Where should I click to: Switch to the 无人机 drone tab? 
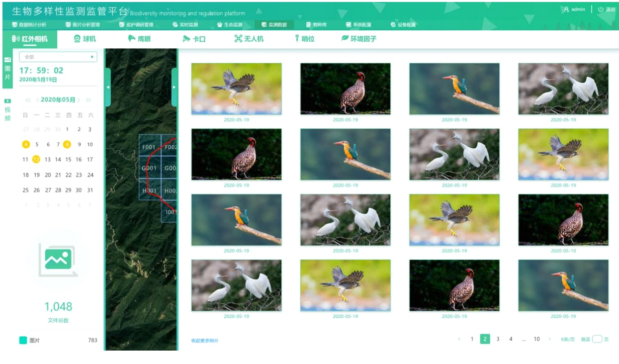(x=249, y=39)
